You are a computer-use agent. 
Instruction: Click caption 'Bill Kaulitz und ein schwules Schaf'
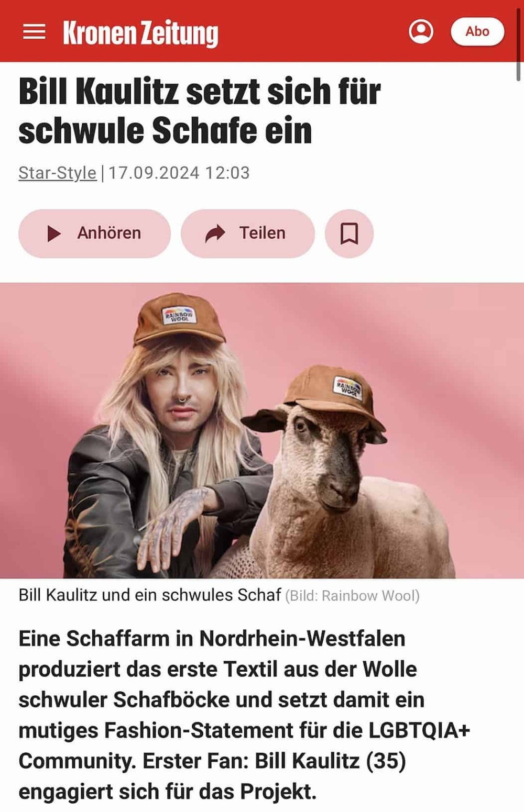[150, 595]
